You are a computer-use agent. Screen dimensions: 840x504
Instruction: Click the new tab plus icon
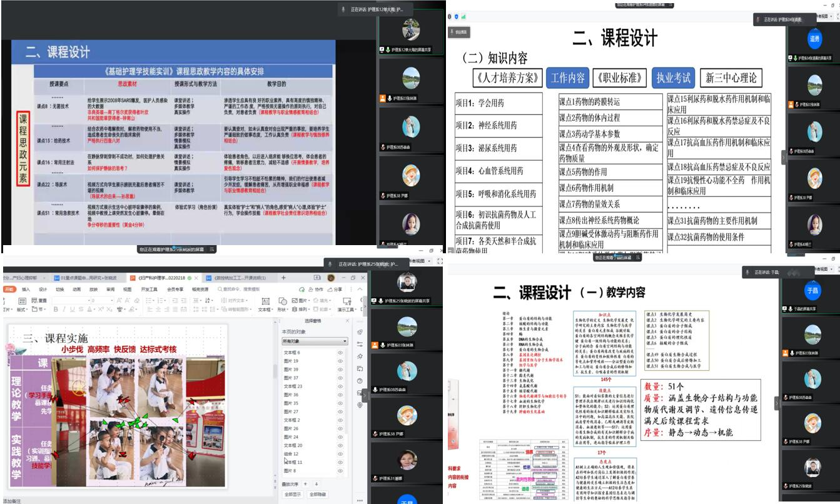click(283, 278)
